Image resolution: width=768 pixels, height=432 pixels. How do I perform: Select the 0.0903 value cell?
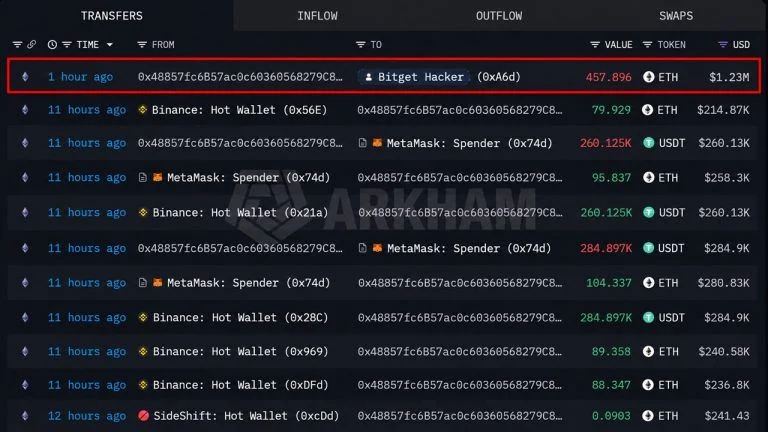611,416
